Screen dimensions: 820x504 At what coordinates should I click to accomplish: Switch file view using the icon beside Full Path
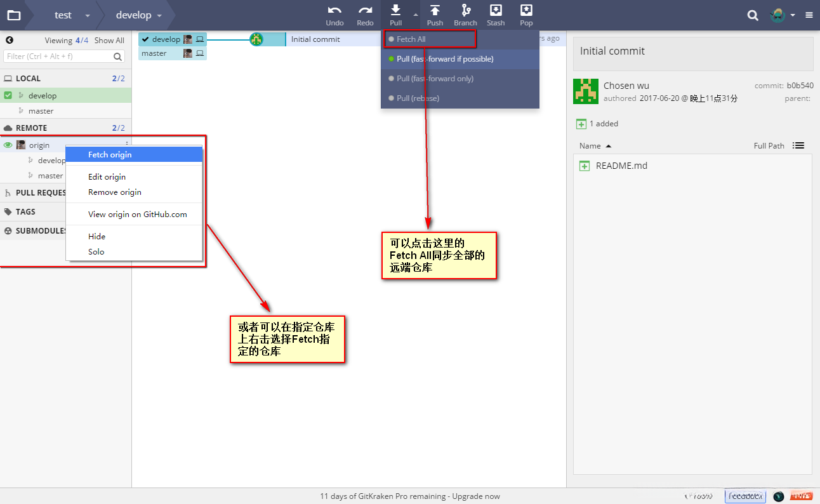click(x=798, y=145)
